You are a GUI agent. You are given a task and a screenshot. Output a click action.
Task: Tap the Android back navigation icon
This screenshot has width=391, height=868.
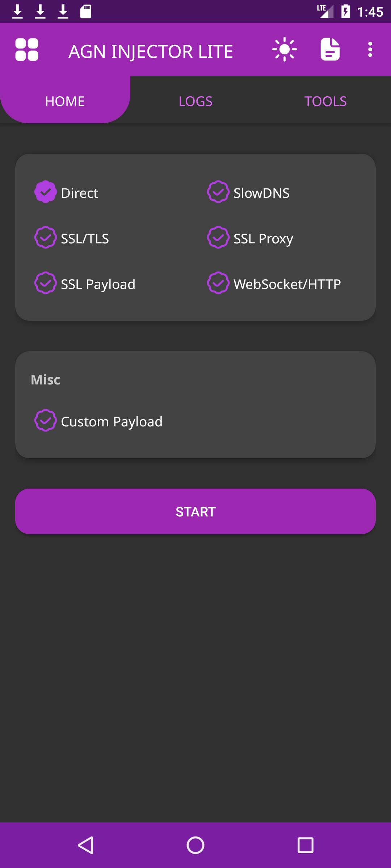pos(86,845)
